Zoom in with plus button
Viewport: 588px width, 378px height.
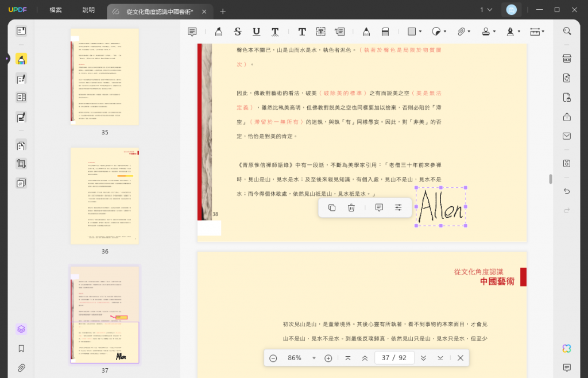point(328,358)
